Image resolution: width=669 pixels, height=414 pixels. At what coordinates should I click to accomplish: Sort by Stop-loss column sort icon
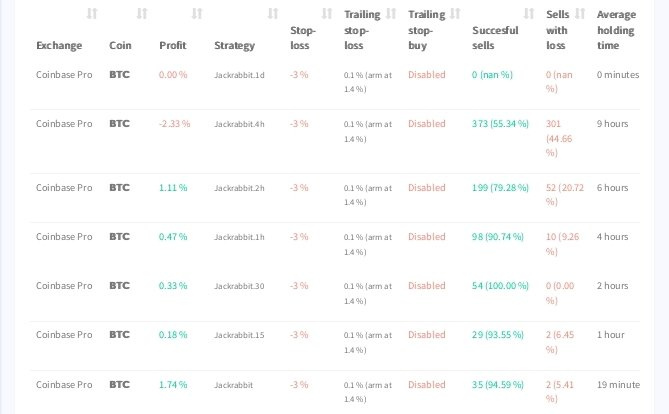pos(327,14)
